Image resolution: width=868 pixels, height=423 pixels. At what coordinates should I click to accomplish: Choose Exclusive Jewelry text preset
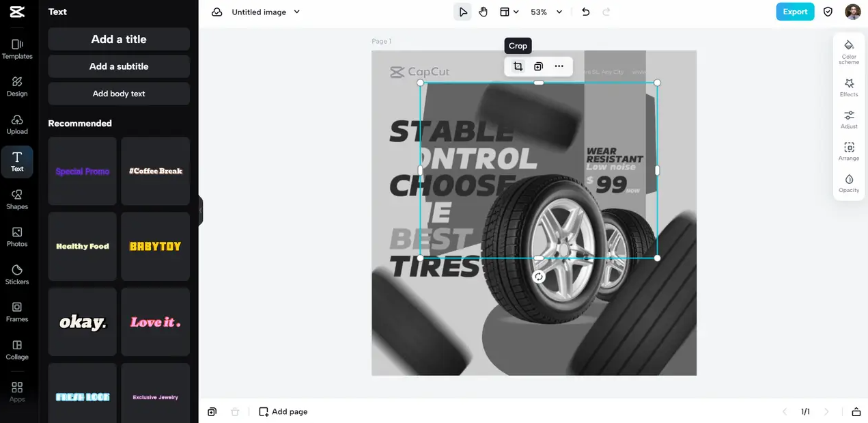(x=156, y=393)
